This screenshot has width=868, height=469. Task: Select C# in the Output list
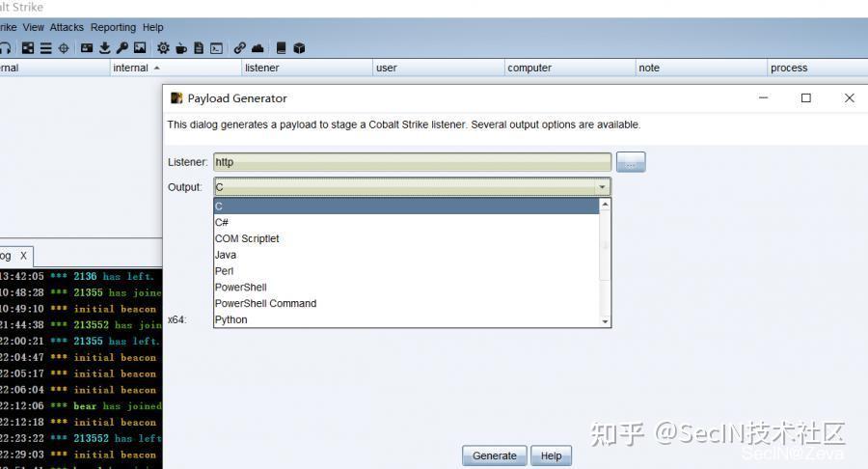click(406, 222)
